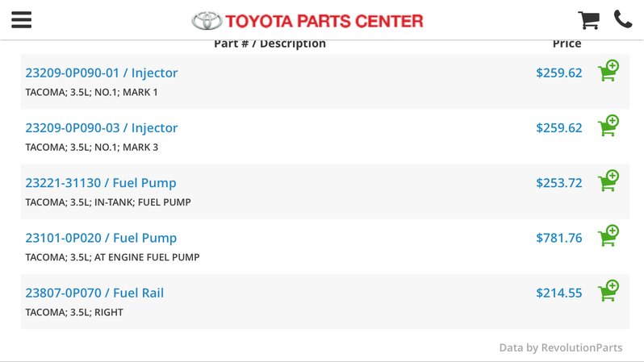Click the $781.76 price
This screenshot has width=644, height=362.
pyautogui.click(x=559, y=238)
